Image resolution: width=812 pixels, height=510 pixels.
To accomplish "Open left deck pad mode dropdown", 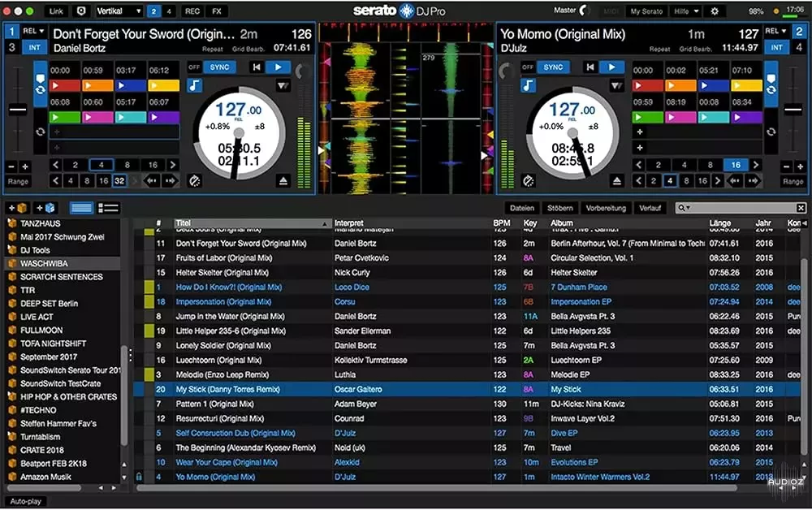I will [x=283, y=85].
